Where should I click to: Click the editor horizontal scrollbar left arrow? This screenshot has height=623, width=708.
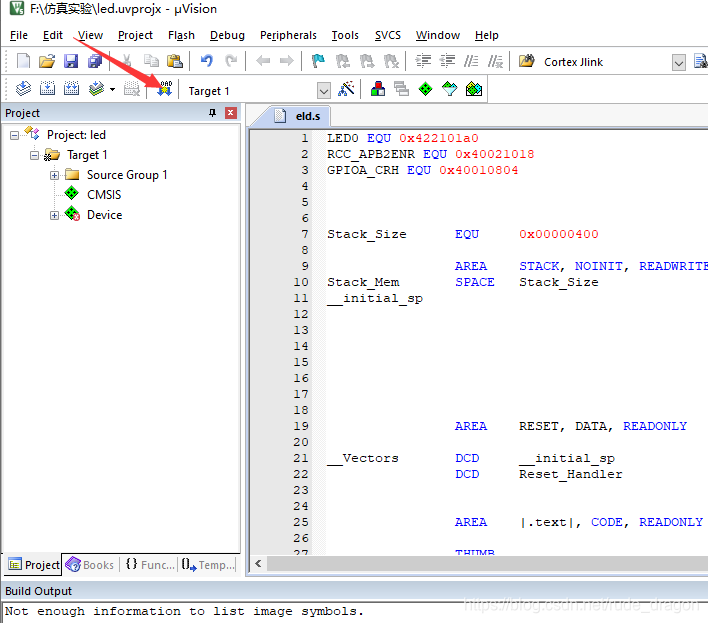pyautogui.click(x=258, y=563)
